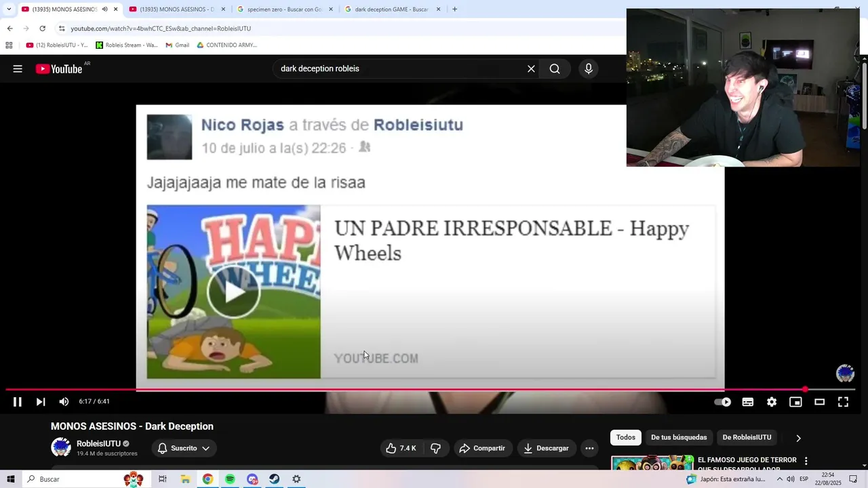Open the 'CONTENIDO ARMY' Drive bookmark
868x488 pixels.
pos(227,45)
